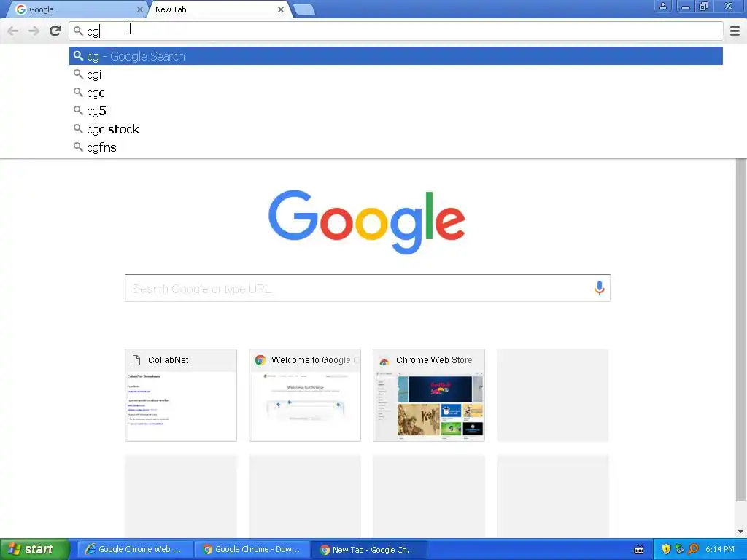Click the Google logo
Viewport: 747px width, 560px height.
pyautogui.click(x=367, y=222)
